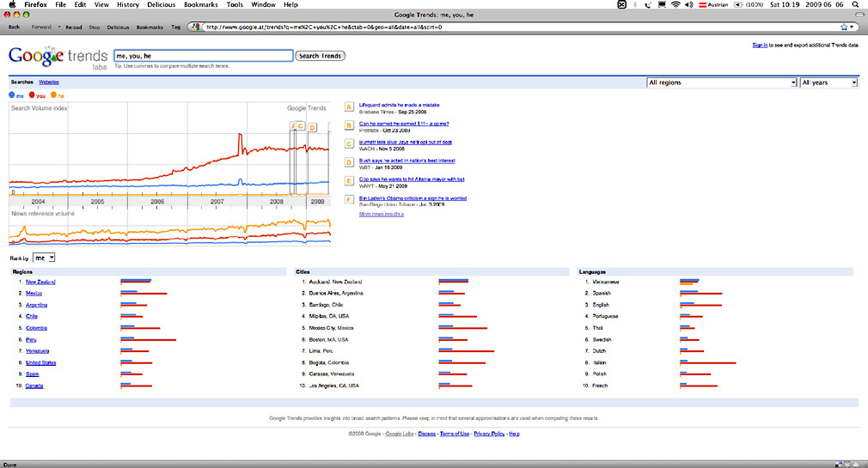868x468 pixels.
Task: Click the Reload toolbar button
Action: [x=74, y=27]
